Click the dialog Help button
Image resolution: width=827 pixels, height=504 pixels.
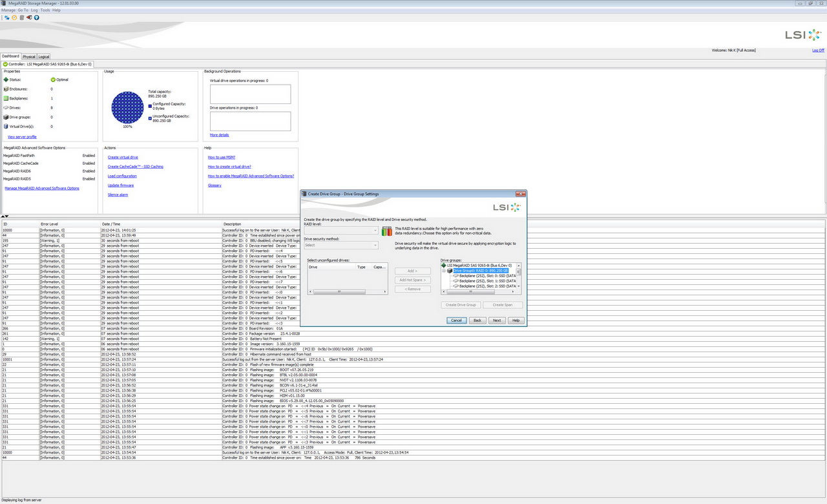(516, 320)
